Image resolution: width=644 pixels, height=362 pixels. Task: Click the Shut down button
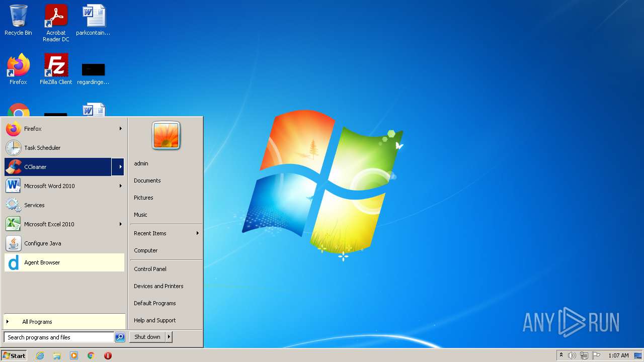click(x=147, y=337)
